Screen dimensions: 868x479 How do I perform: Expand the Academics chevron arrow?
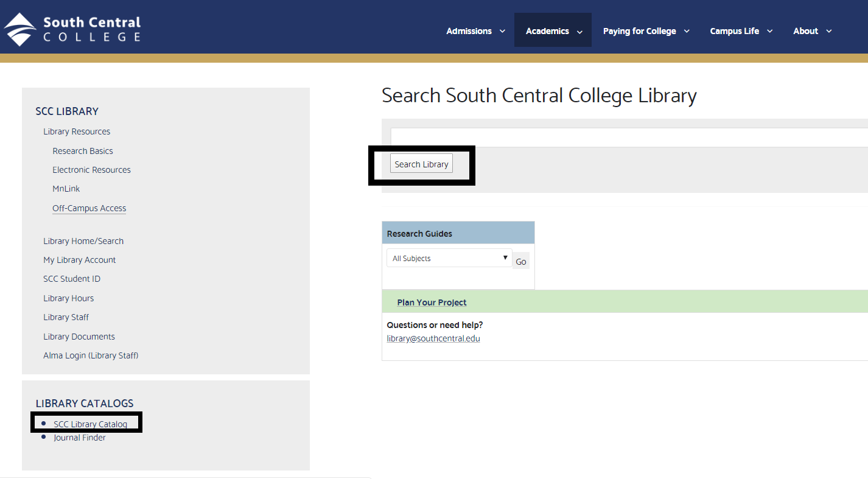[x=579, y=32]
